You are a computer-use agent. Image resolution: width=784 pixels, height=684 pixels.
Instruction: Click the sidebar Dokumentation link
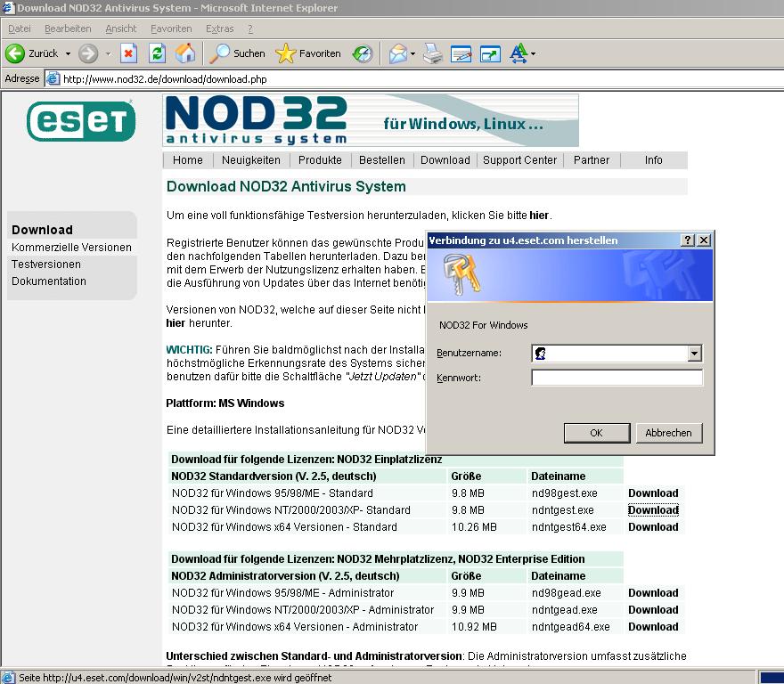48,281
